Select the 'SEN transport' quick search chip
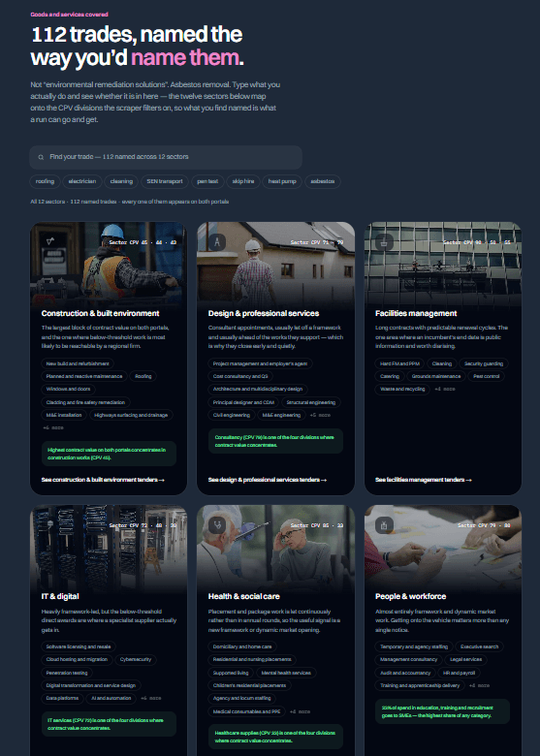 [x=165, y=181]
